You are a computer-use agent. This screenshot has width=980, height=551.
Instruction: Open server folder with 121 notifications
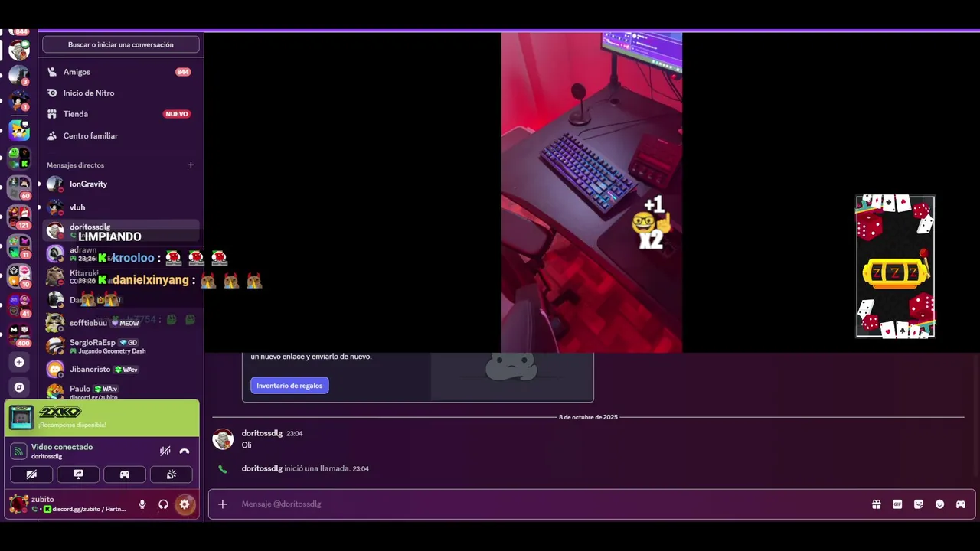coord(19,217)
